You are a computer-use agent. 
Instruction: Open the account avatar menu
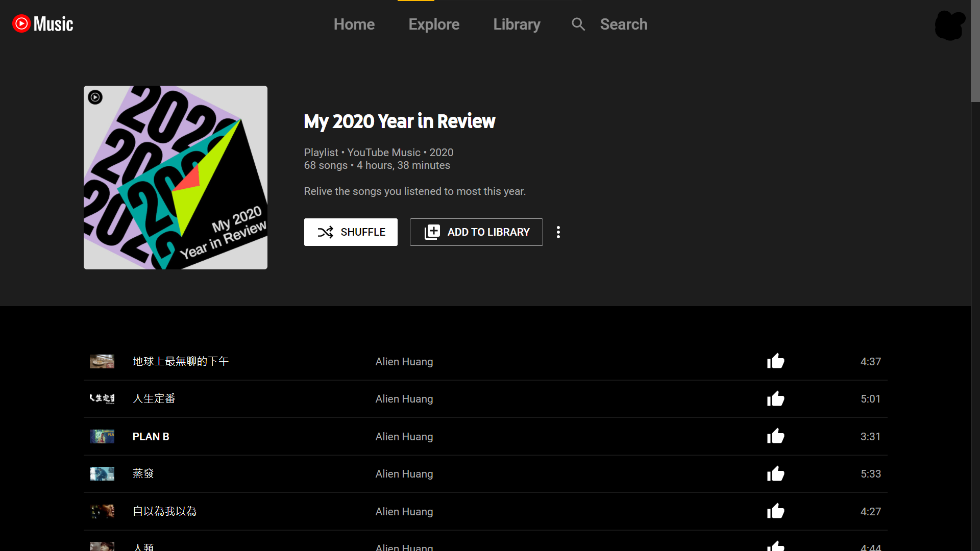point(950,24)
